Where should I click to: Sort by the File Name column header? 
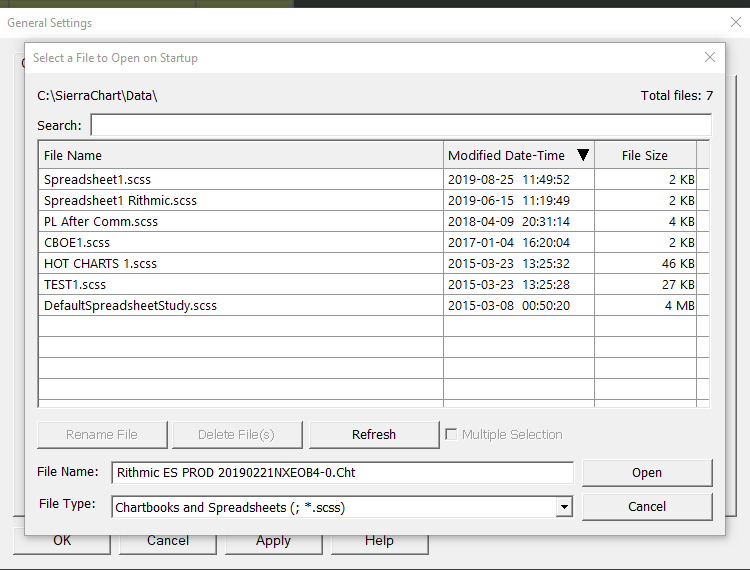click(241, 155)
